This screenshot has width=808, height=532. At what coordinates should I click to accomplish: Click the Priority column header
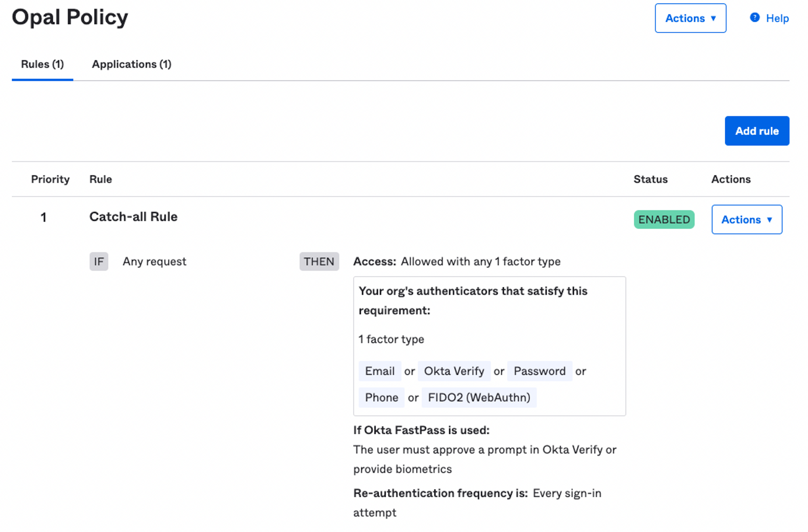(50, 179)
